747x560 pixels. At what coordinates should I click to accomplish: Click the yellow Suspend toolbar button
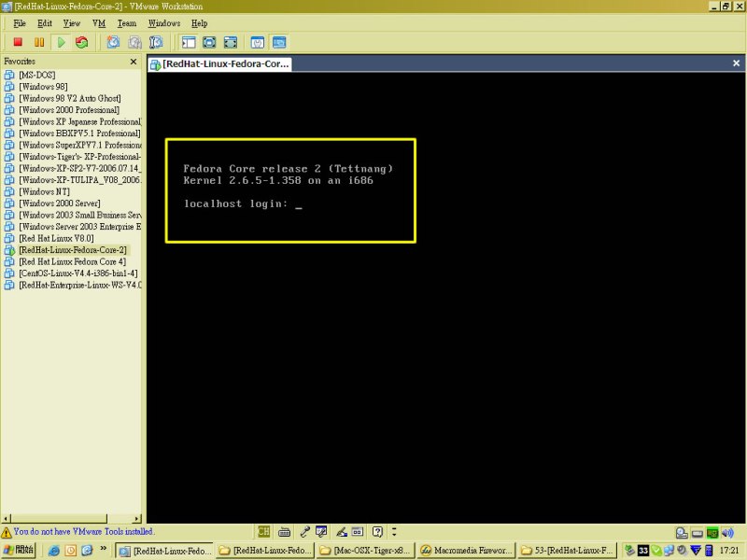pyautogui.click(x=39, y=42)
